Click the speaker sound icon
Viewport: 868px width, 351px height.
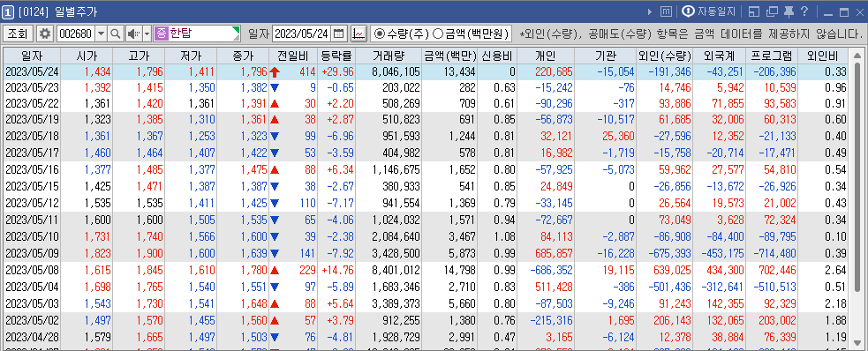pos(133,34)
